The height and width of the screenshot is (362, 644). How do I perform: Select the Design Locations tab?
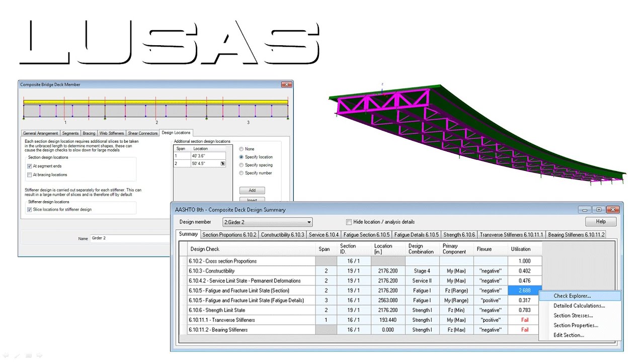pos(176,133)
